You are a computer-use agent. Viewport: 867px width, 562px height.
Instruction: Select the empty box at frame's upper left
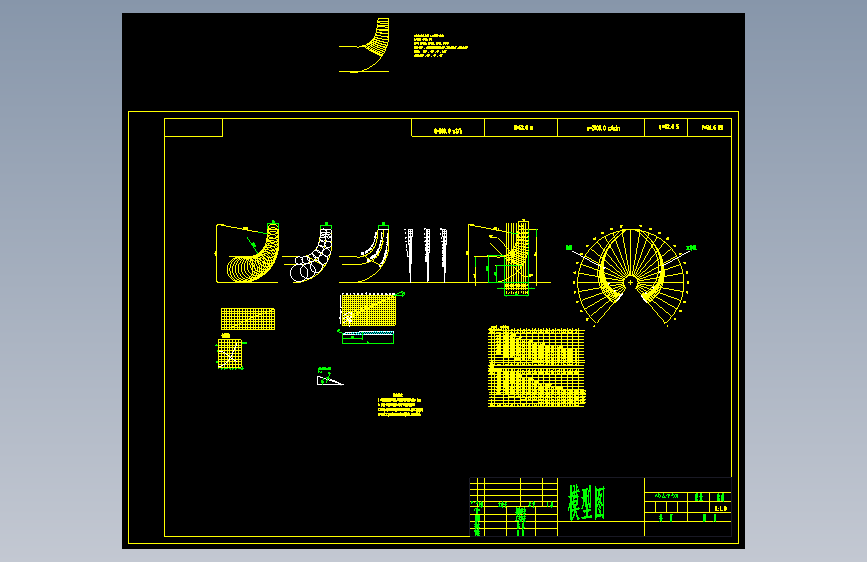point(194,128)
